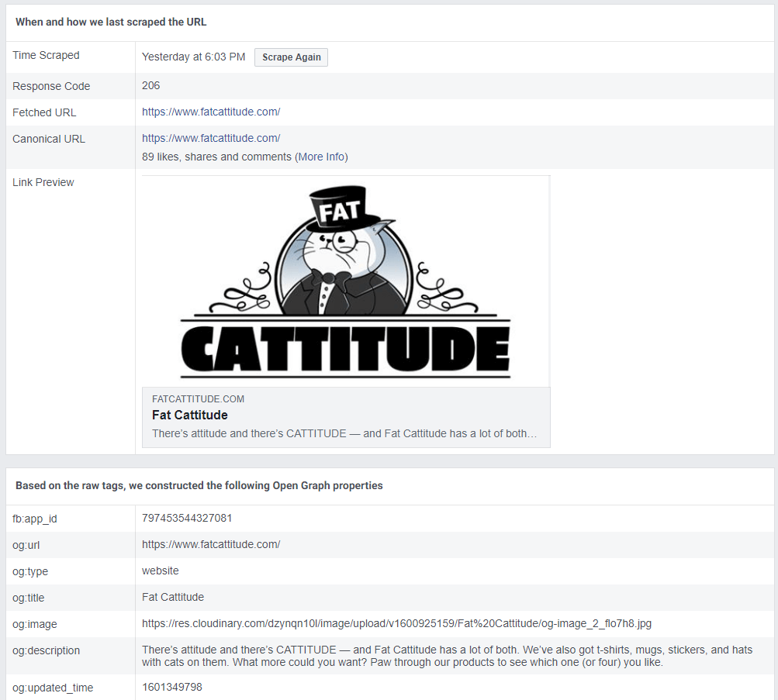
Task: Open the Canonical URL fatcattitude.com link
Action: tap(211, 138)
